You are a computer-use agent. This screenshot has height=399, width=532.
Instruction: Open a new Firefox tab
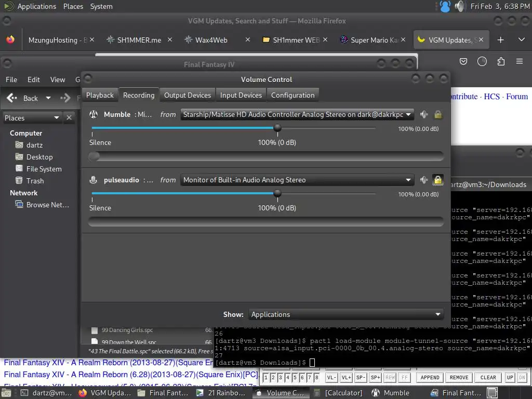click(x=500, y=40)
